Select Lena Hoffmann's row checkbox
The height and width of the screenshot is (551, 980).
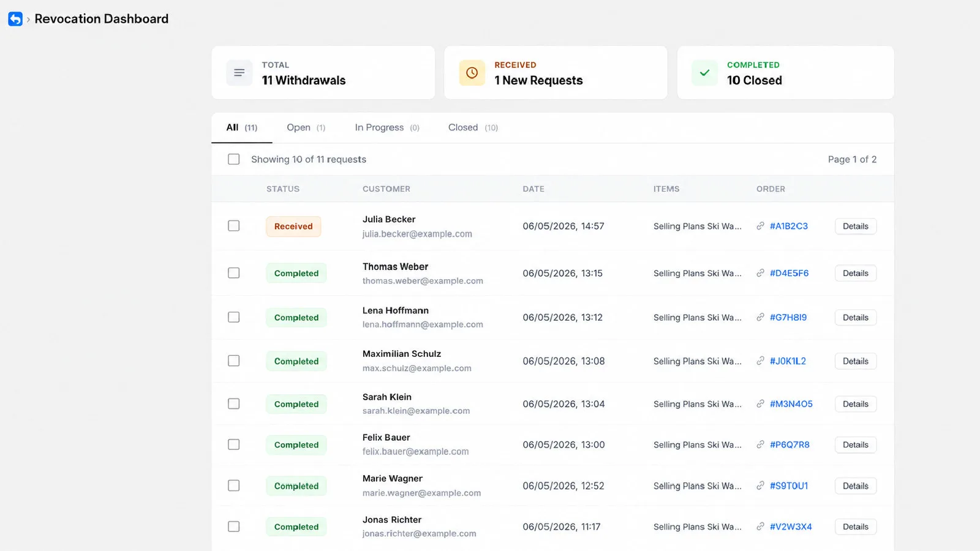233,317
